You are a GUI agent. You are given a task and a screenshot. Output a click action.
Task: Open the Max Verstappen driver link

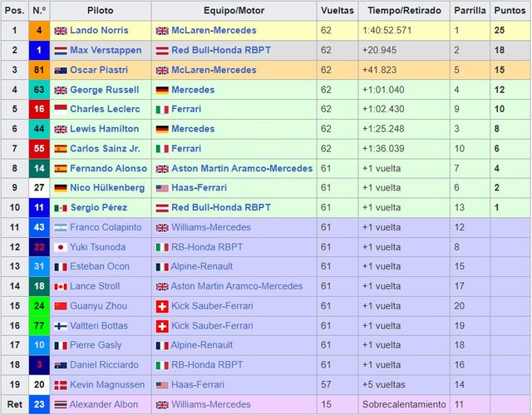point(106,50)
